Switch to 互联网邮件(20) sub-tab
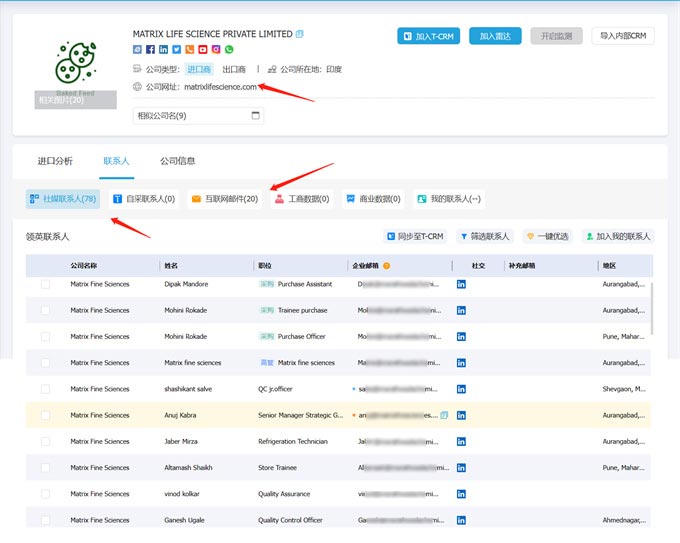This screenshot has height=543, width=680. pyautogui.click(x=225, y=199)
